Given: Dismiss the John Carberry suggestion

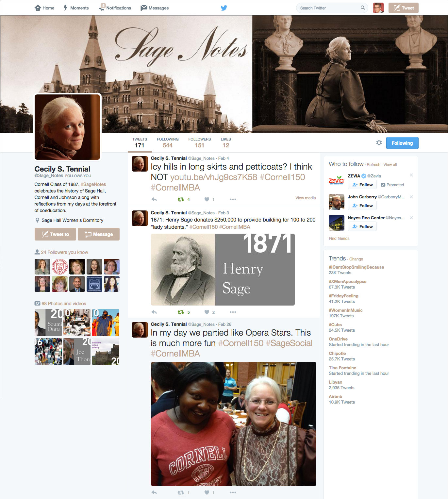Looking at the screenshot, I should click(x=411, y=197).
